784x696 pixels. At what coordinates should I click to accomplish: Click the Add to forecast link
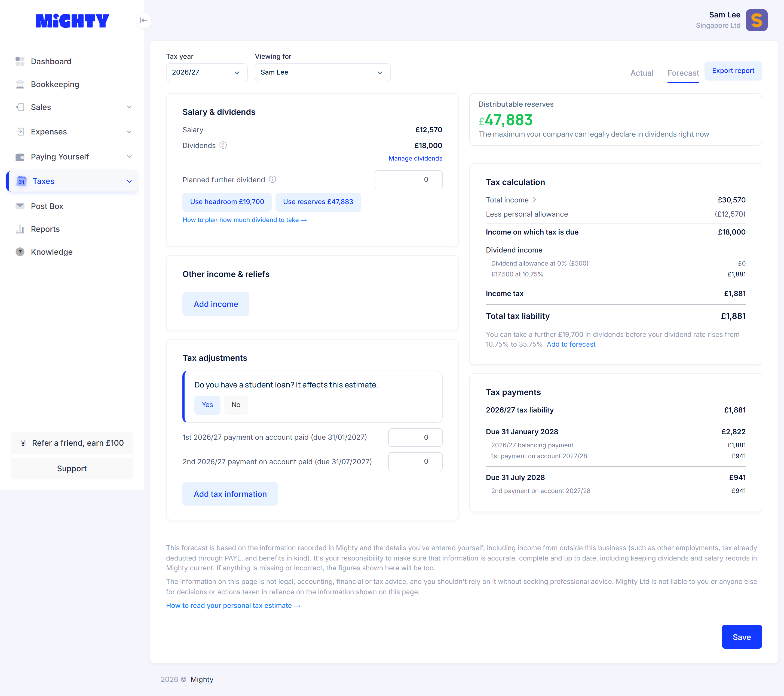click(571, 344)
